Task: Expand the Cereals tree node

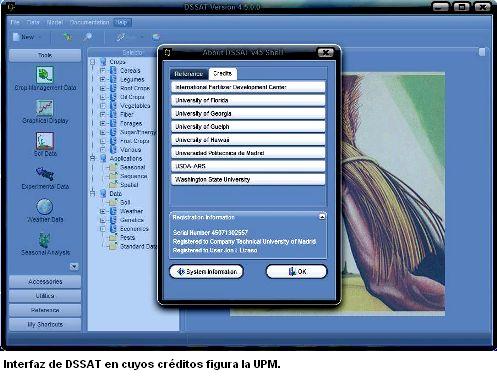Action: point(103,71)
